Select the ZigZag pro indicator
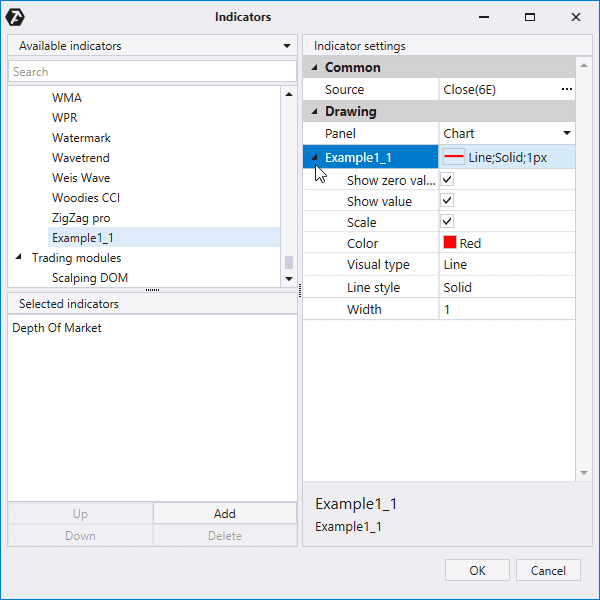The image size is (600, 600). (x=81, y=217)
